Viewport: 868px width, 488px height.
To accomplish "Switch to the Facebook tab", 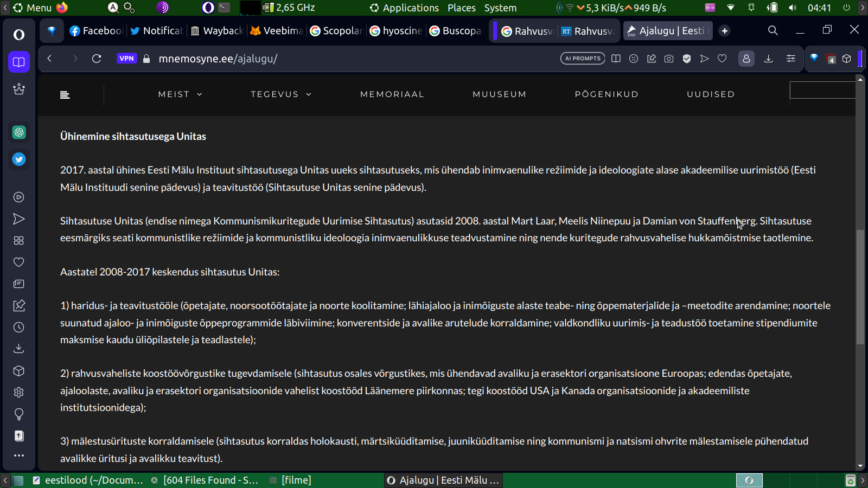I will pos(96,31).
